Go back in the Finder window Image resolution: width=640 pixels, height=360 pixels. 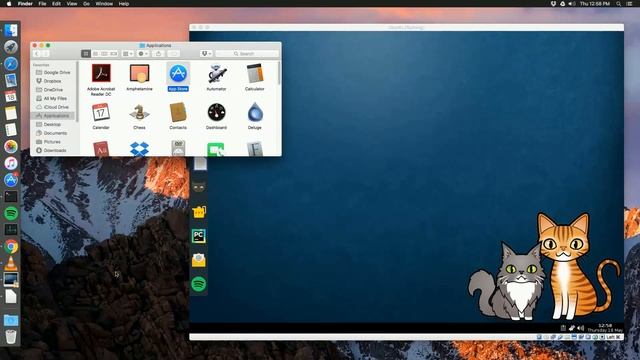pos(37,53)
